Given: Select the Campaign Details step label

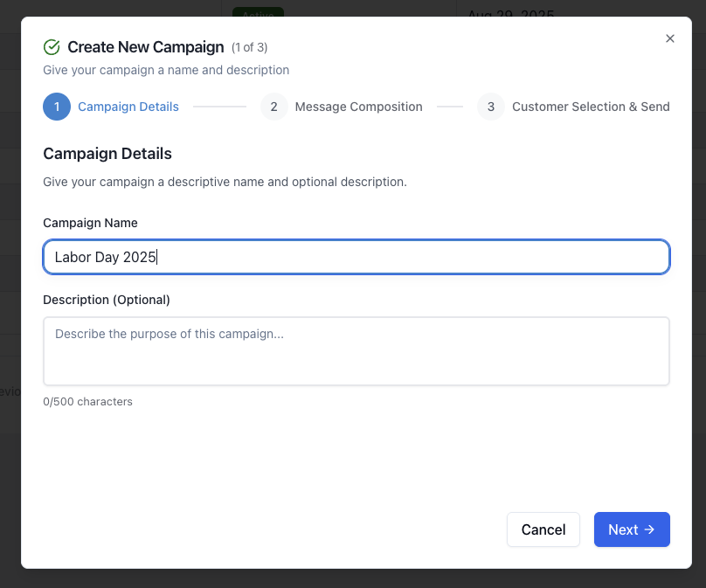Looking at the screenshot, I should (x=128, y=107).
